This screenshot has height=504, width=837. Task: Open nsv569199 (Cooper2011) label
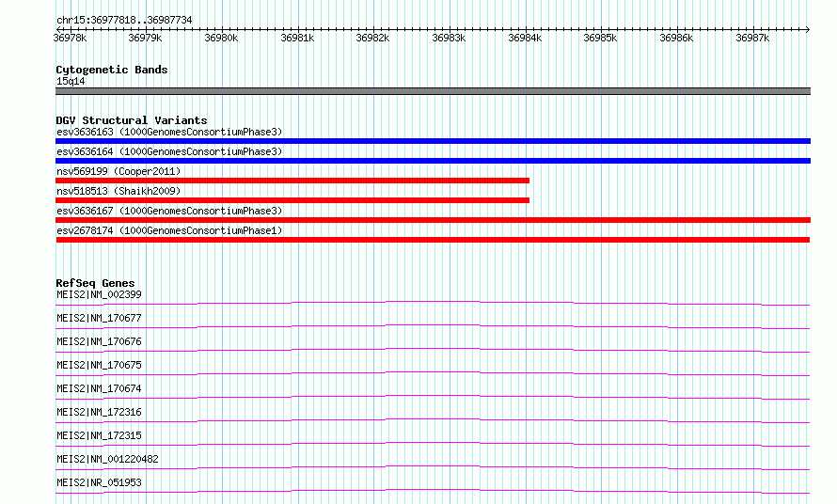(x=118, y=171)
